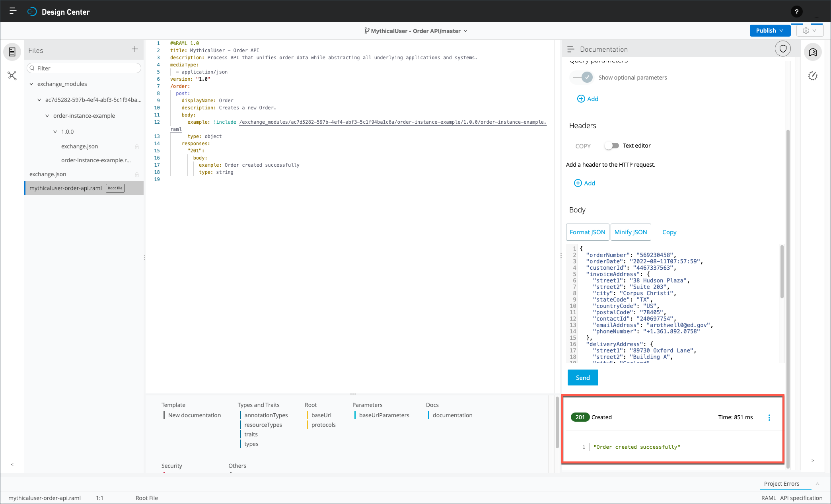Add a new file with the plus icon
831x504 pixels.
pyautogui.click(x=135, y=49)
